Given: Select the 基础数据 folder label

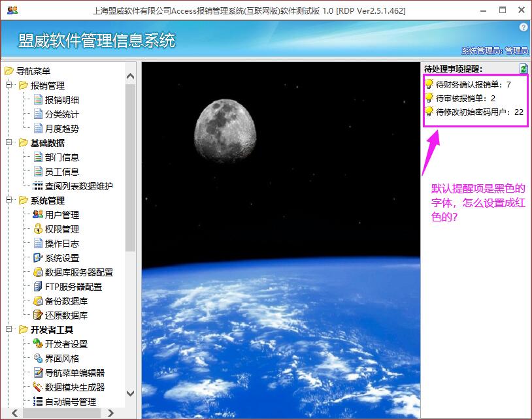Looking at the screenshot, I should click(x=48, y=143).
